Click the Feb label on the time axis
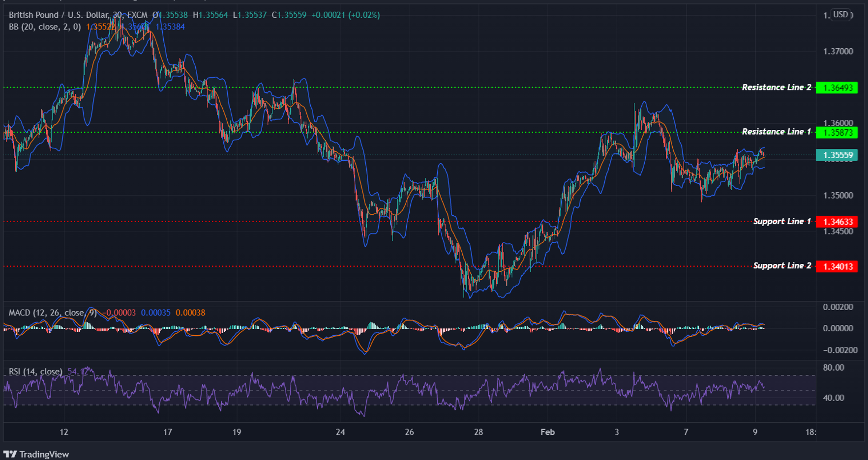The height and width of the screenshot is (460, 868). pyautogui.click(x=548, y=432)
